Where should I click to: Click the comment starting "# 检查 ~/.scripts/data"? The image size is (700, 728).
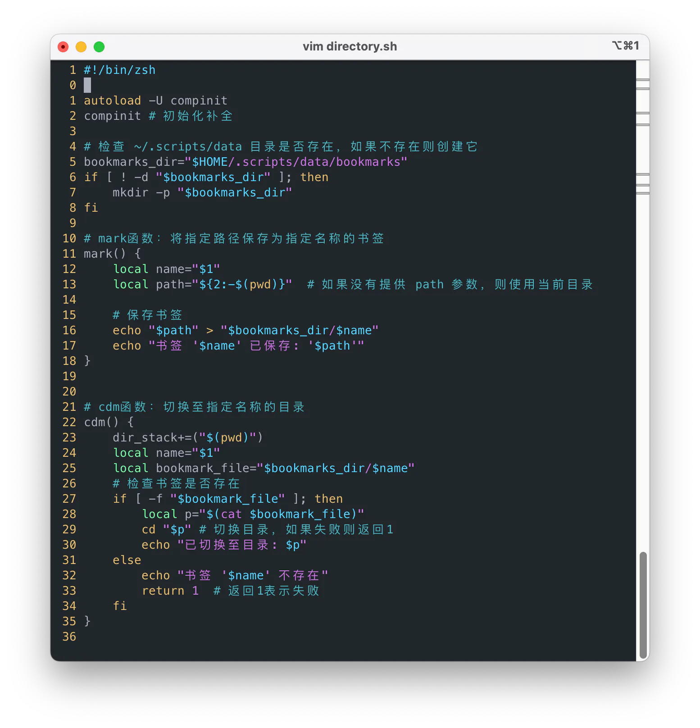281,146
